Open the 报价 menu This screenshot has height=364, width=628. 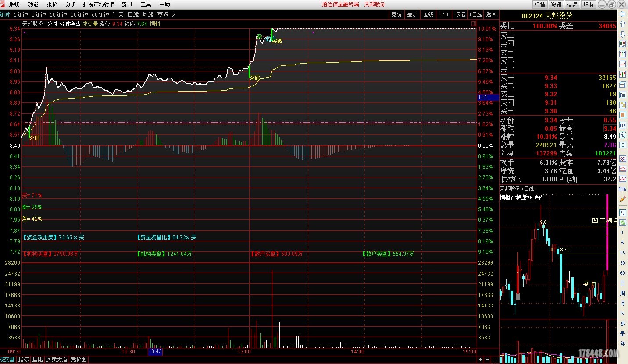click(52, 4)
